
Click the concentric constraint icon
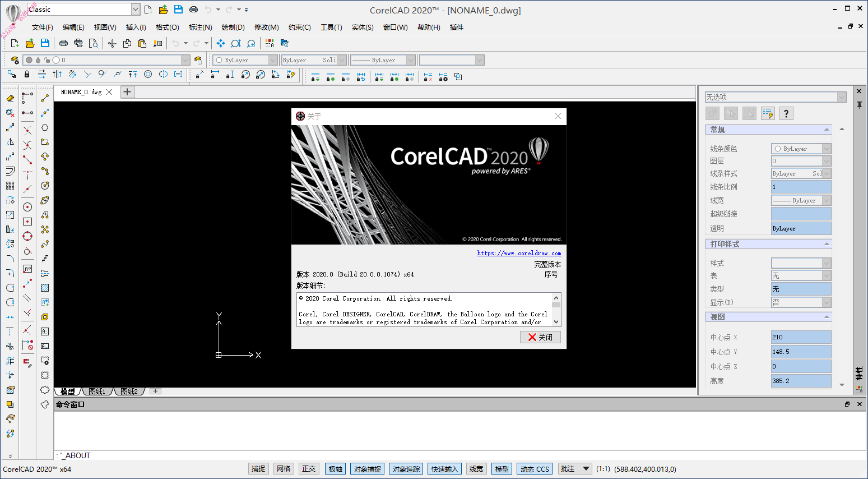pos(148,75)
